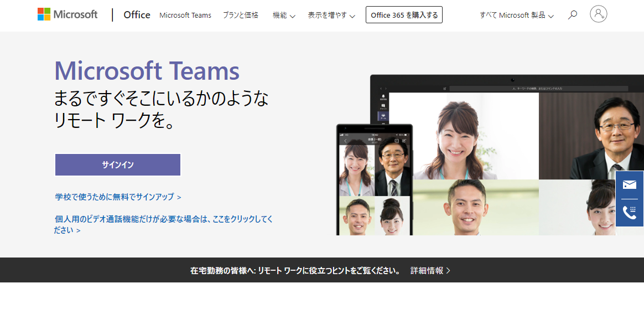Expand the 表示を増やす dropdown

[x=331, y=16]
